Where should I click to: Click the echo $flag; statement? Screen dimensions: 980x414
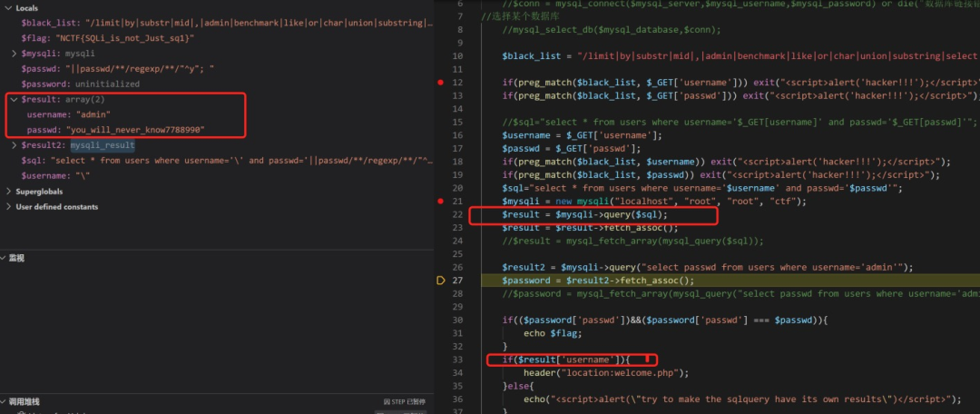(x=553, y=333)
